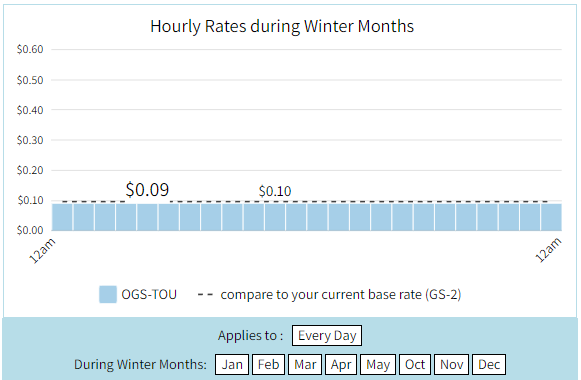The height and width of the screenshot is (380, 581).
Task: Click the OGS-TOU legend text
Action: [x=149, y=295]
